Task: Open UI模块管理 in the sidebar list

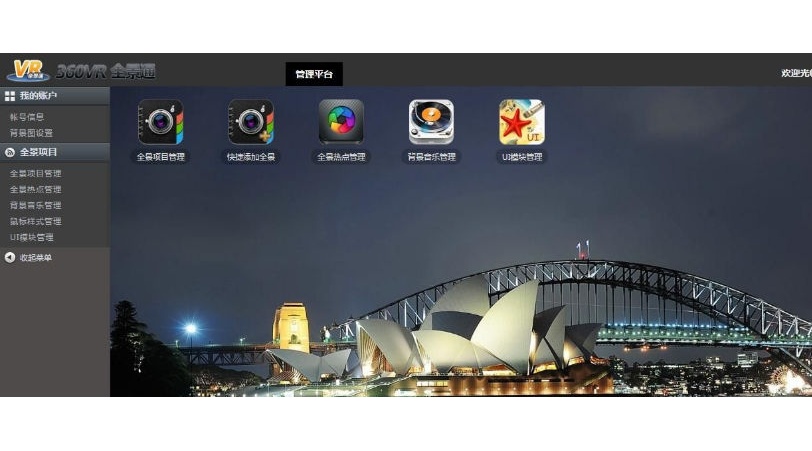Action: 32,237
